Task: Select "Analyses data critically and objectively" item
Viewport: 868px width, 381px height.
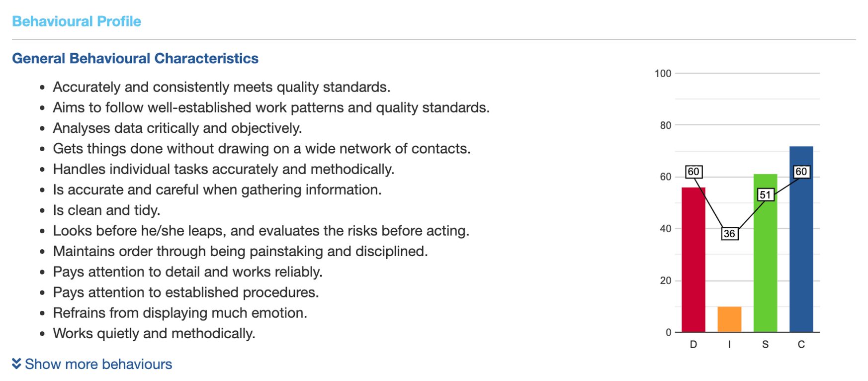Action: [177, 128]
